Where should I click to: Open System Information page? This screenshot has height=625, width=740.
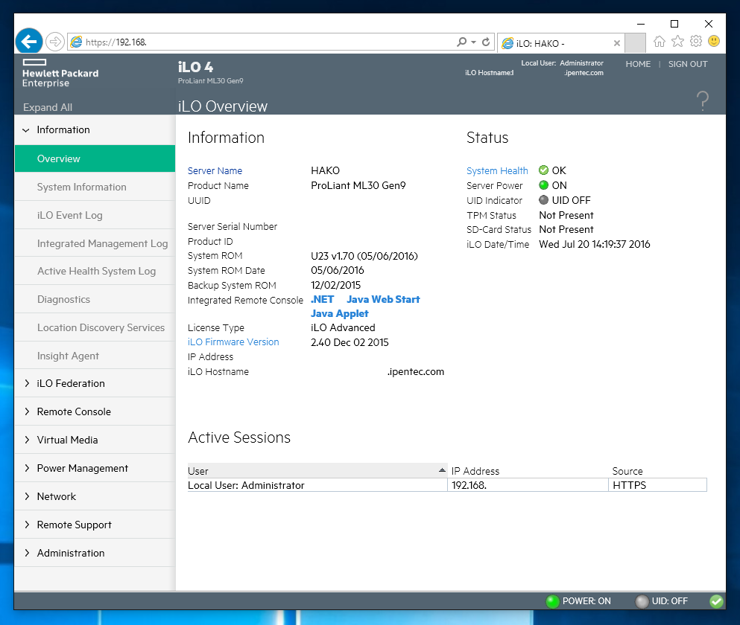[x=95, y=187]
